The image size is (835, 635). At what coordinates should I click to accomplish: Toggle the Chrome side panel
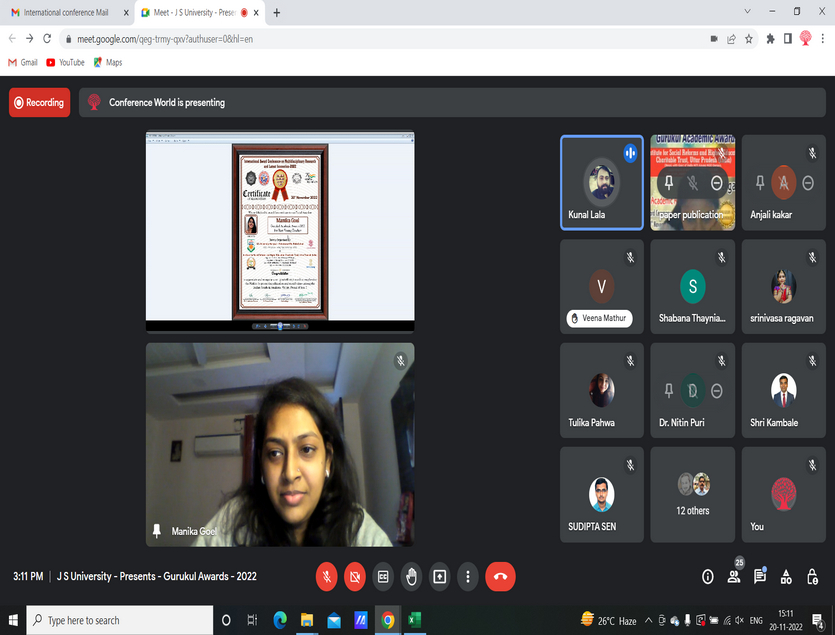point(788,38)
